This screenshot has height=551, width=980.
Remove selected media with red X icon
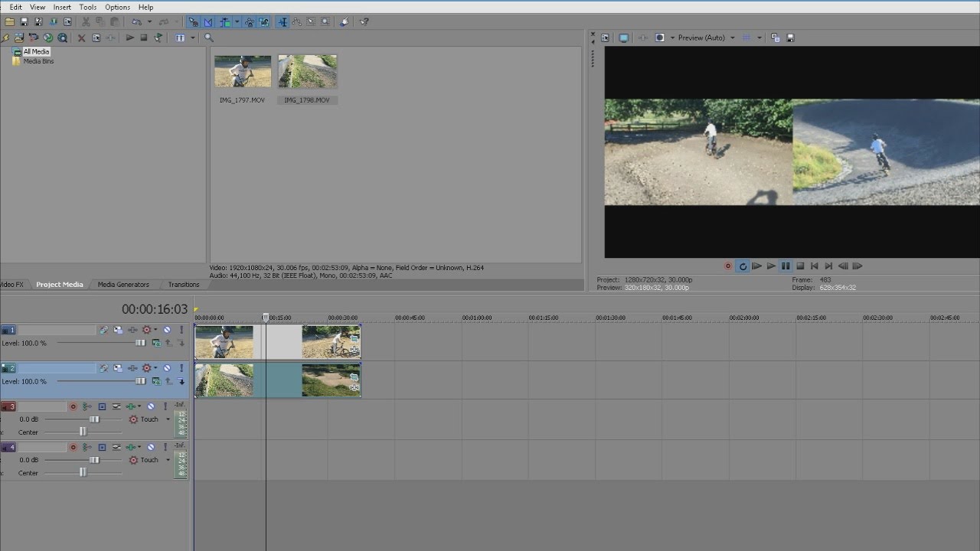[x=81, y=37]
